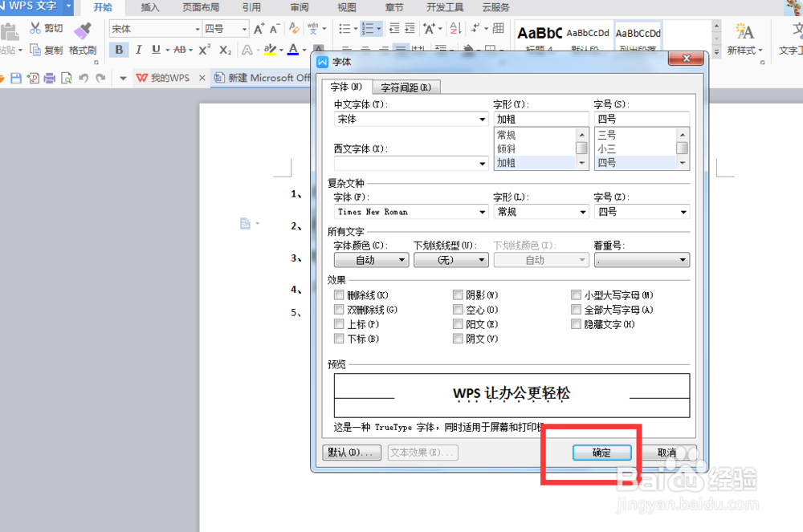Open the pinyin guide (wén) icon

pyautogui.click(x=313, y=29)
